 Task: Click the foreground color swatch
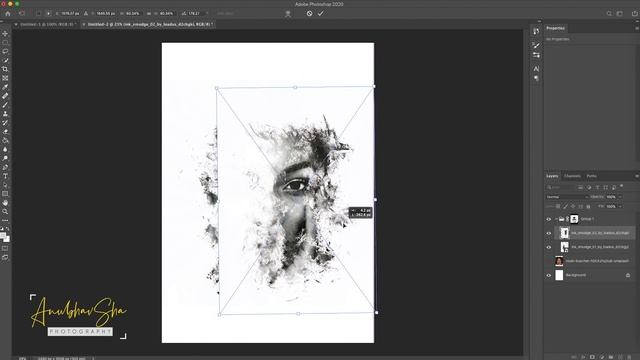click(3, 236)
